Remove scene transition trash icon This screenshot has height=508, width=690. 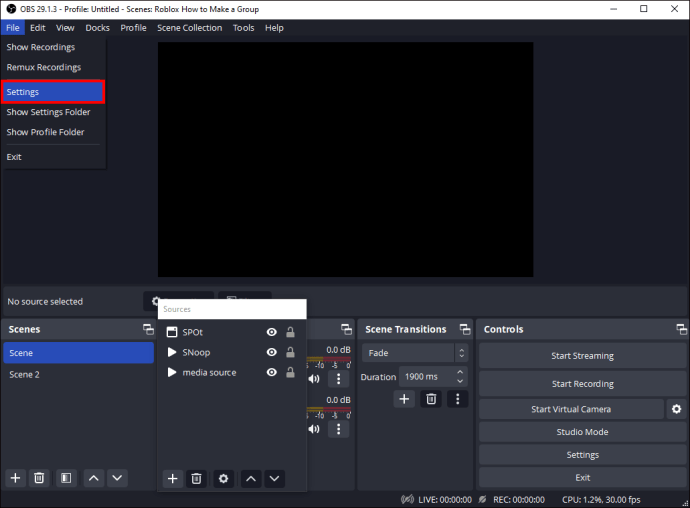pos(431,399)
